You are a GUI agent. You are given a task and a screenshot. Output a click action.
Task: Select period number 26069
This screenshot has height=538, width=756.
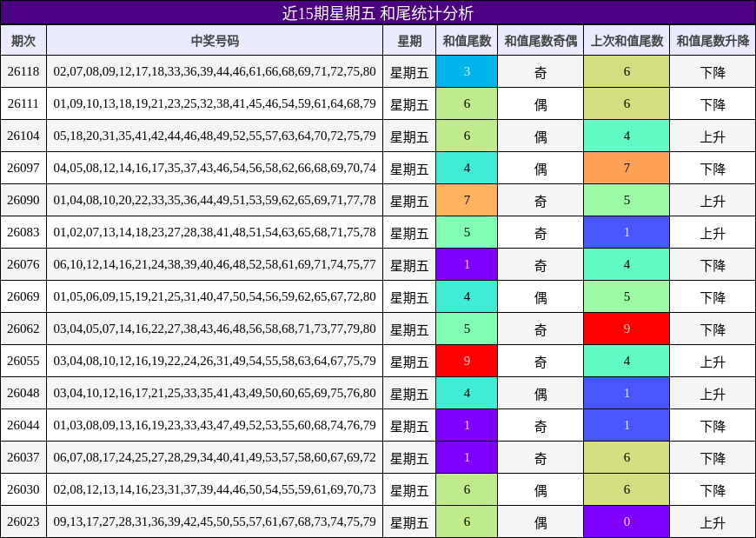pos(23,296)
